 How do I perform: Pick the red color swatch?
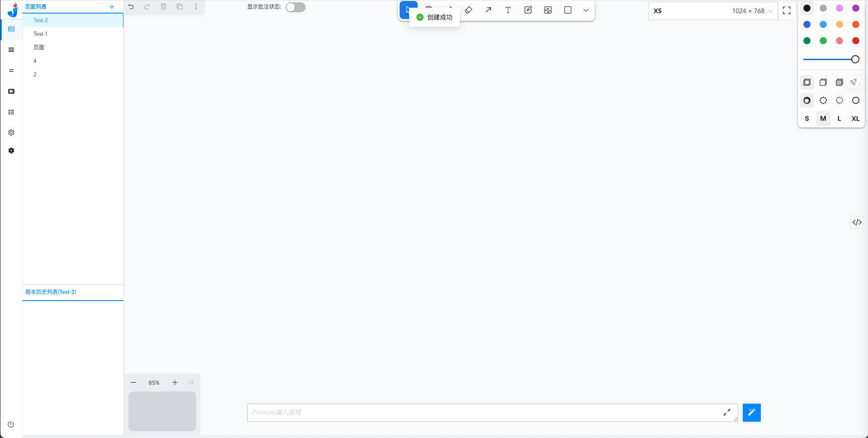point(855,41)
